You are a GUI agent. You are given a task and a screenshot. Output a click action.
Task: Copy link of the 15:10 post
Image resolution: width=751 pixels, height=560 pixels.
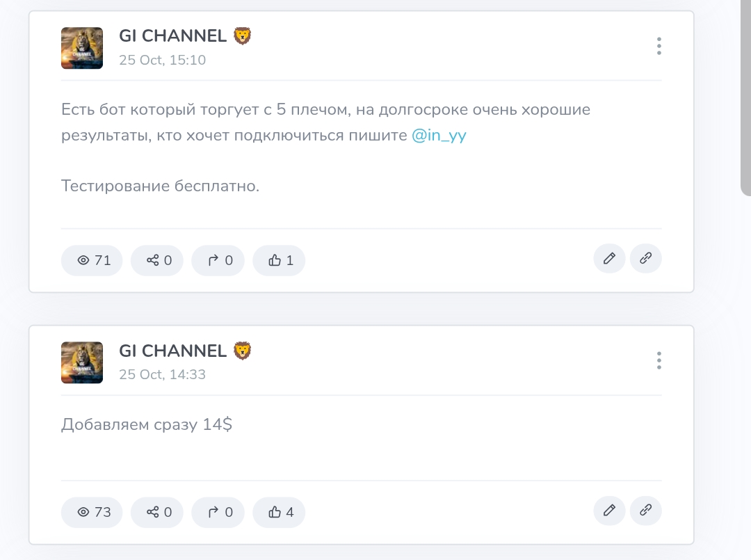tap(645, 259)
